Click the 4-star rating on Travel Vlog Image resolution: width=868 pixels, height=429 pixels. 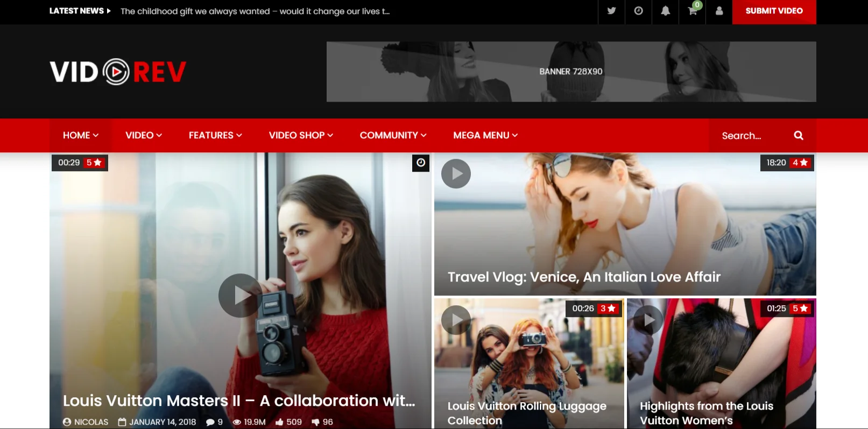[800, 163]
